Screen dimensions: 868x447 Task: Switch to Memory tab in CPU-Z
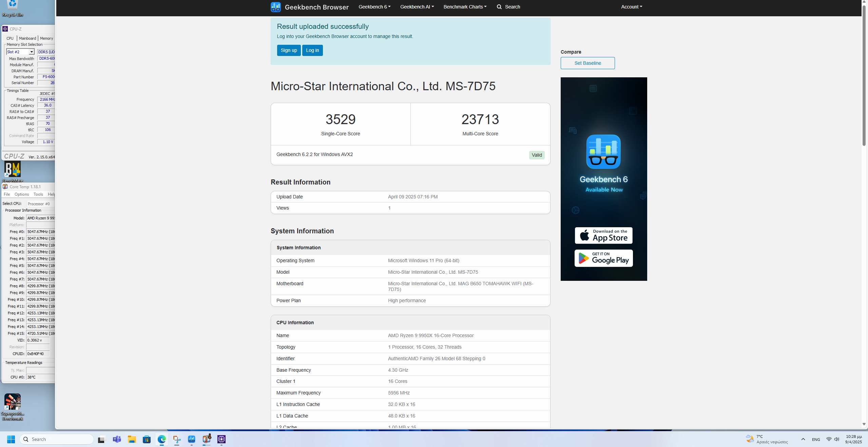[46, 38]
